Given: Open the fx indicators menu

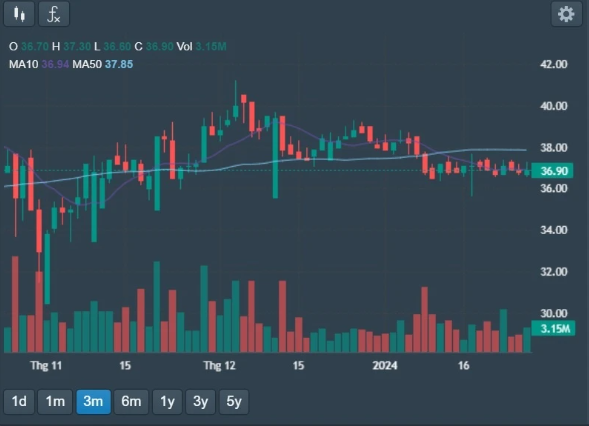Looking at the screenshot, I should coord(54,14).
